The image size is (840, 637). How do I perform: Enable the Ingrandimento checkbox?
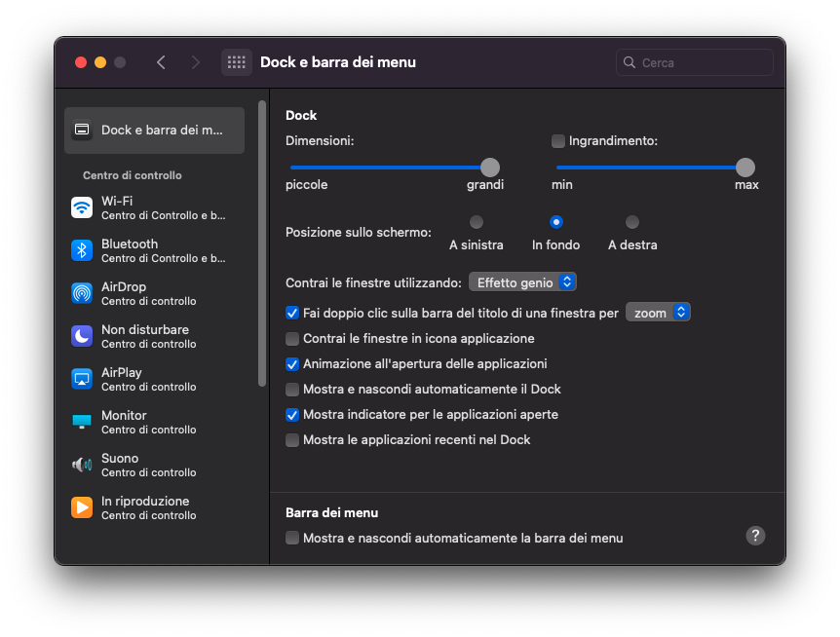pyautogui.click(x=558, y=141)
